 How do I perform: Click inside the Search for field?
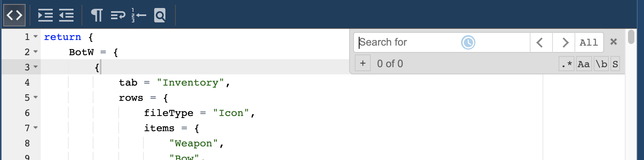[x=407, y=42]
